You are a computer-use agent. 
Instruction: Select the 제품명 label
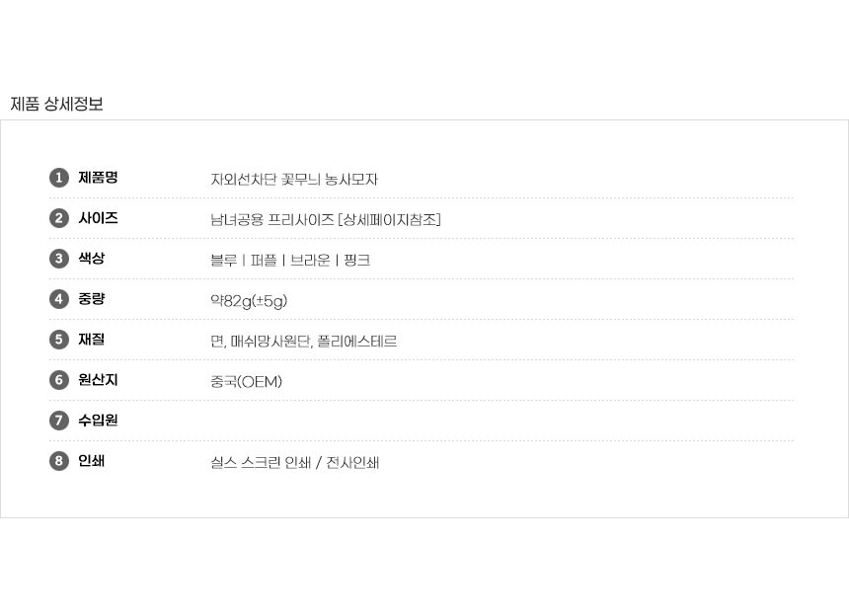(98, 178)
